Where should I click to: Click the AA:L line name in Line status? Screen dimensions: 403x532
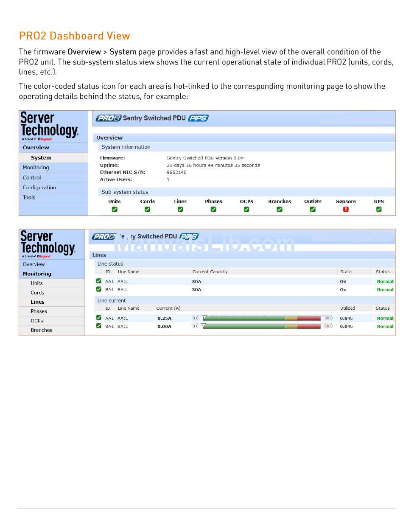123,281
